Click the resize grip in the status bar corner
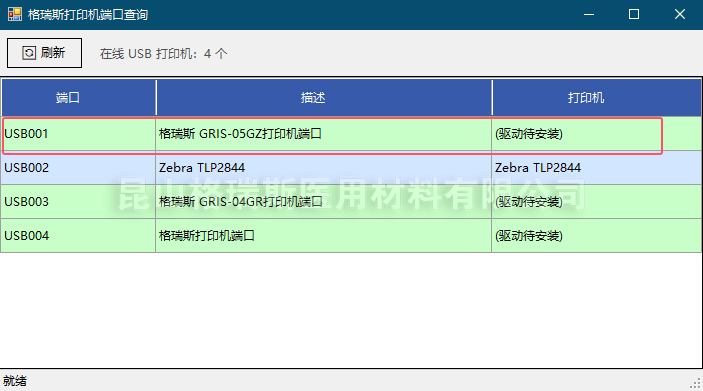This screenshot has width=703, height=391. point(696,383)
